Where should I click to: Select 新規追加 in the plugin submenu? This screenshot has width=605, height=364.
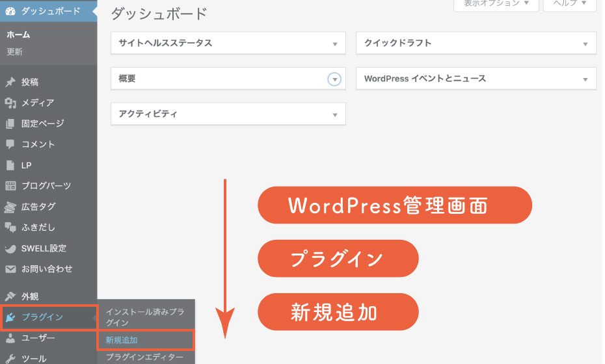(x=122, y=340)
